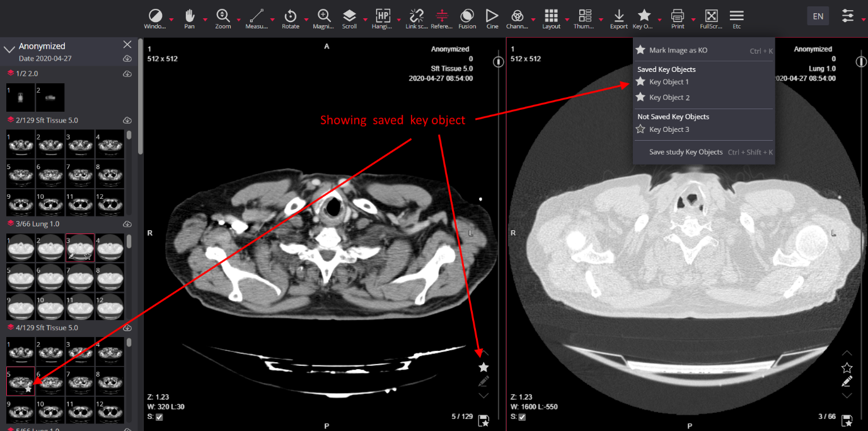868x431 pixels.
Task: Toggle the S checkbox in left viewport
Action: click(159, 417)
